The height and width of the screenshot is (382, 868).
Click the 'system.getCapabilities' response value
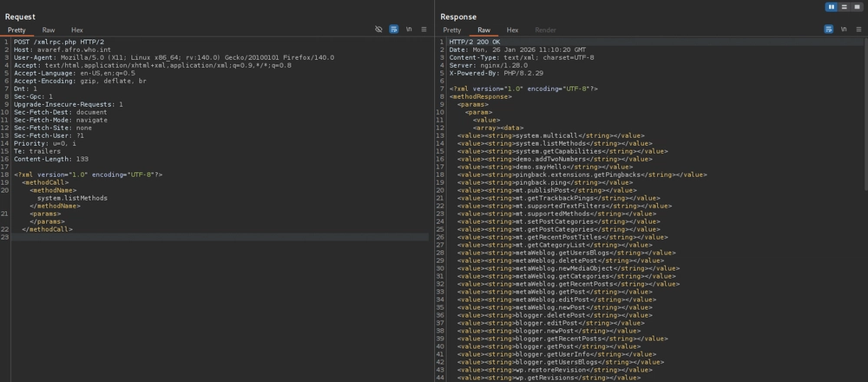tap(558, 150)
